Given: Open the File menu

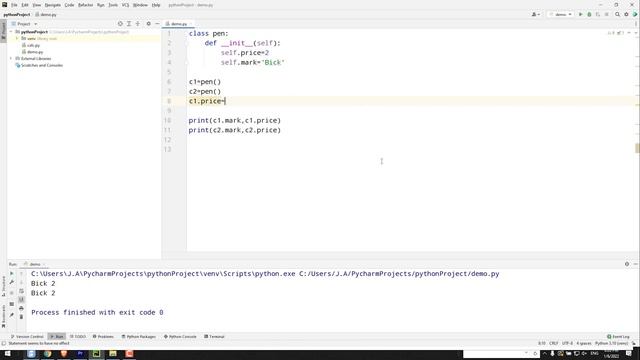Looking at the screenshot, I should click(14, 5).
